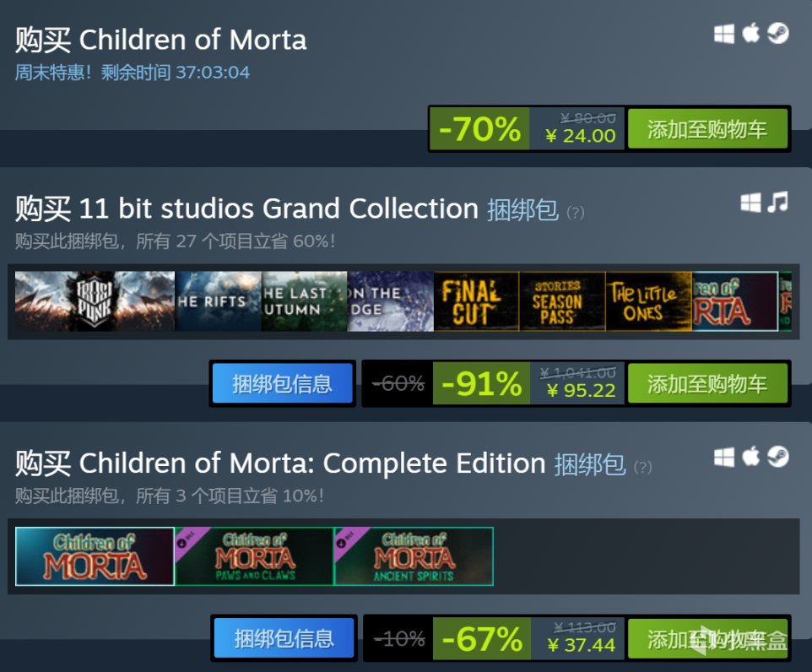Open The Rifts thumbnail in bundle

coord(218,301)
